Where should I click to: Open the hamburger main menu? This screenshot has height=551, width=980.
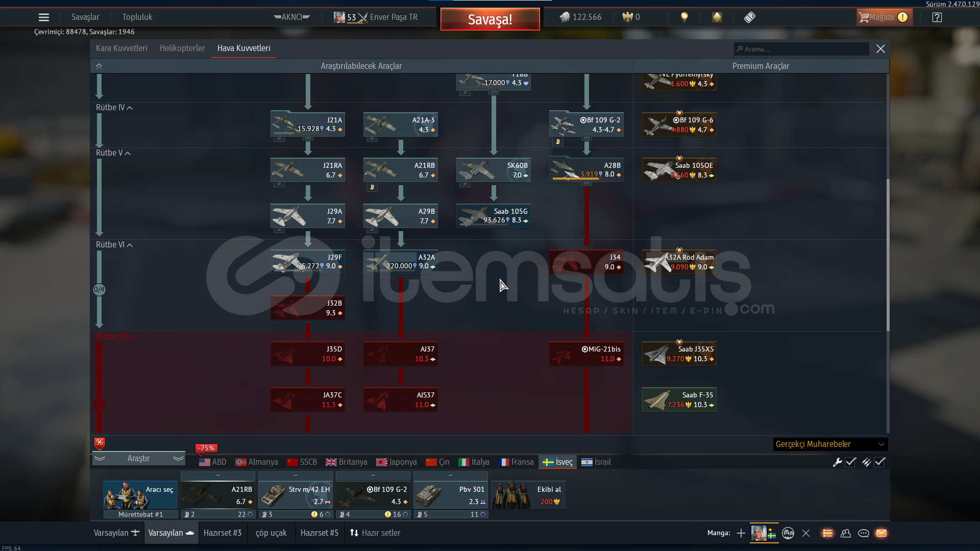[x=44, y=17]
